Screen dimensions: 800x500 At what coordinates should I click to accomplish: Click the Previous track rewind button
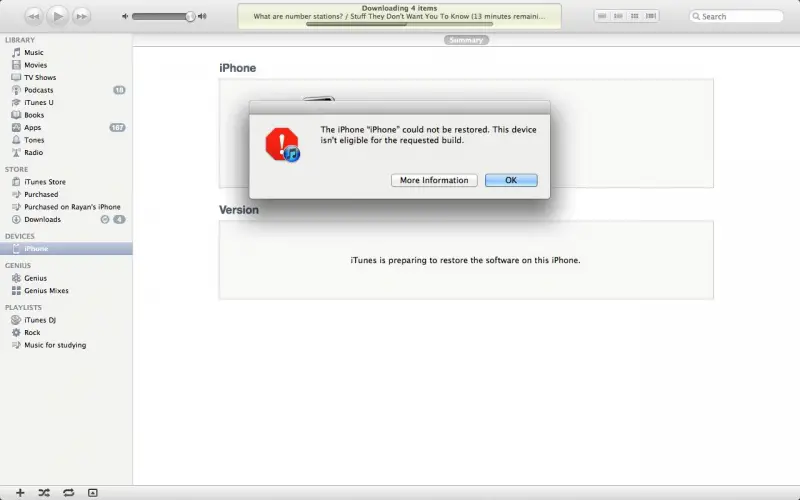[x=34, y=16]
